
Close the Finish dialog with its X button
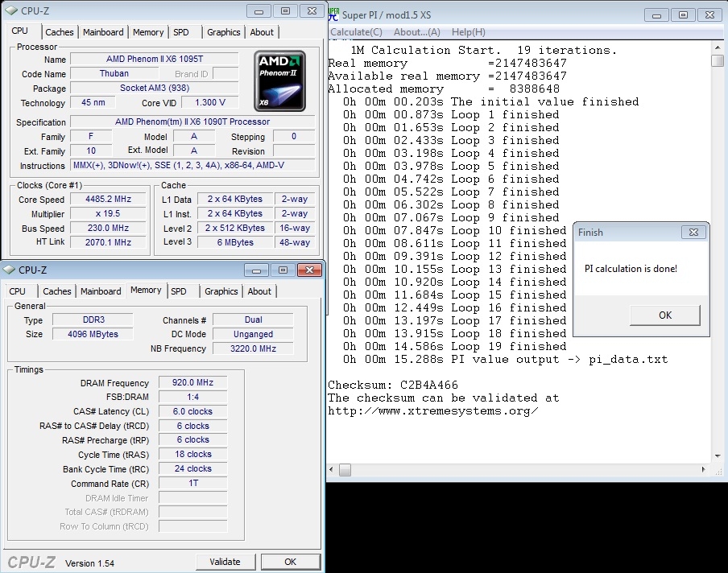pyautogui.click(x=693, y=232)
